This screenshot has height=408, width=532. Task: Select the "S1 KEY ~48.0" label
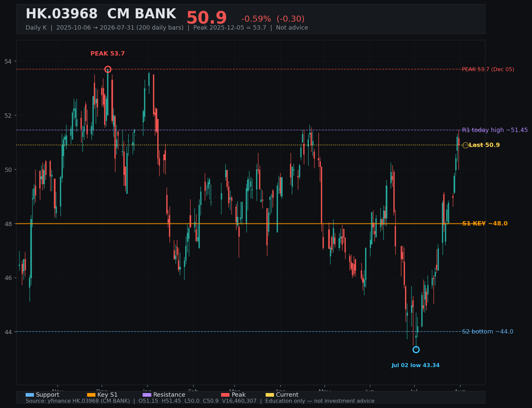tap(485, 223)
